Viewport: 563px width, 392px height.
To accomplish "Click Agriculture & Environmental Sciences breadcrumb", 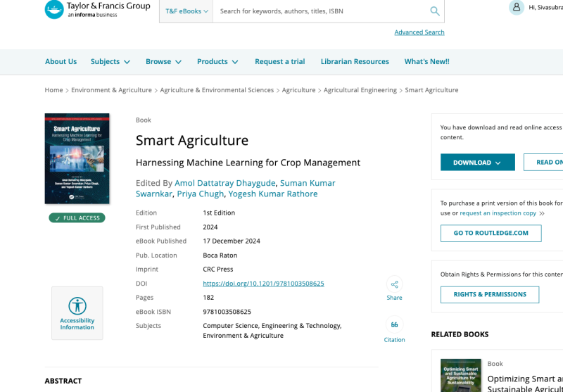I will click(217, 90).
